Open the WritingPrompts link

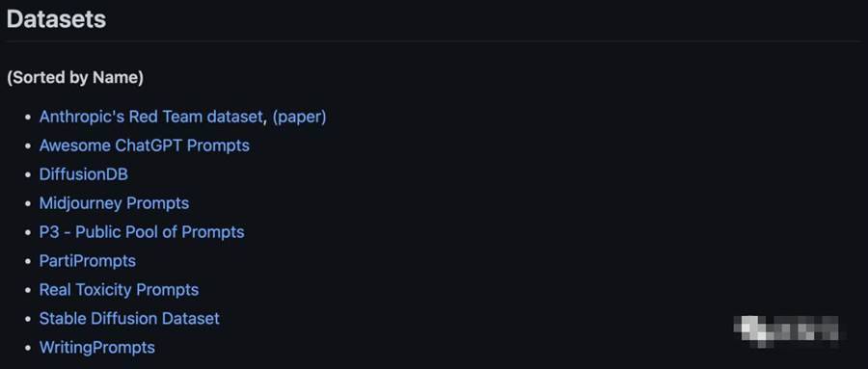96,348
